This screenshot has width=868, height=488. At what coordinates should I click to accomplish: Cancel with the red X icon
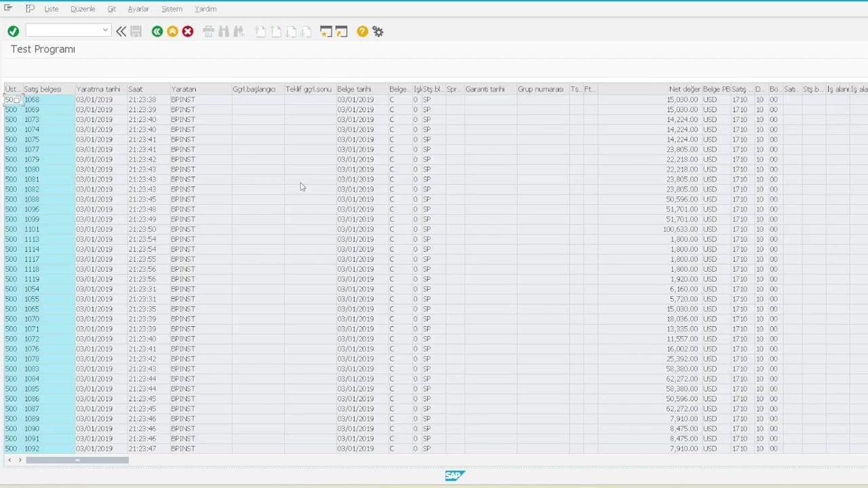click(188, 31)
